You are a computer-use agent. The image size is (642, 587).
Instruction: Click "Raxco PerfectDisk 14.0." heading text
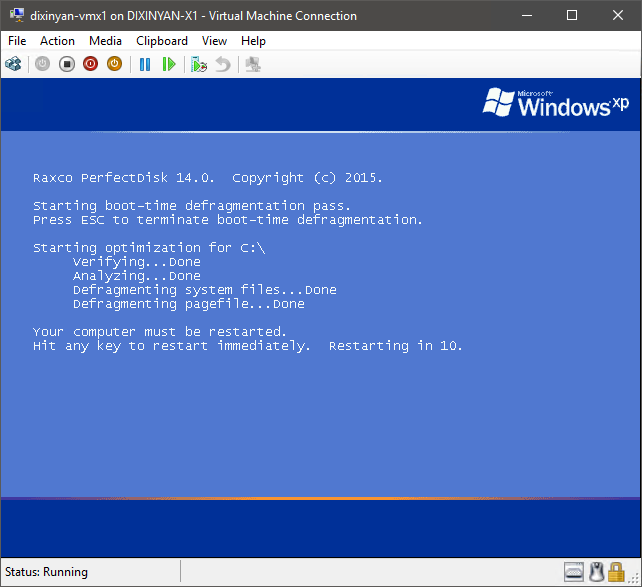[124, 178]
